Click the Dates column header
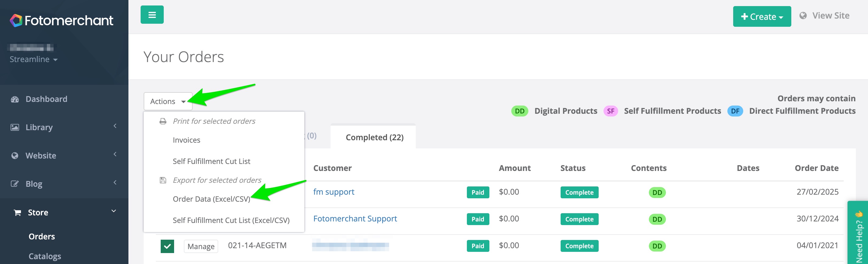The height and width of the screenshot is (264, 868). [x=748, y=168]
